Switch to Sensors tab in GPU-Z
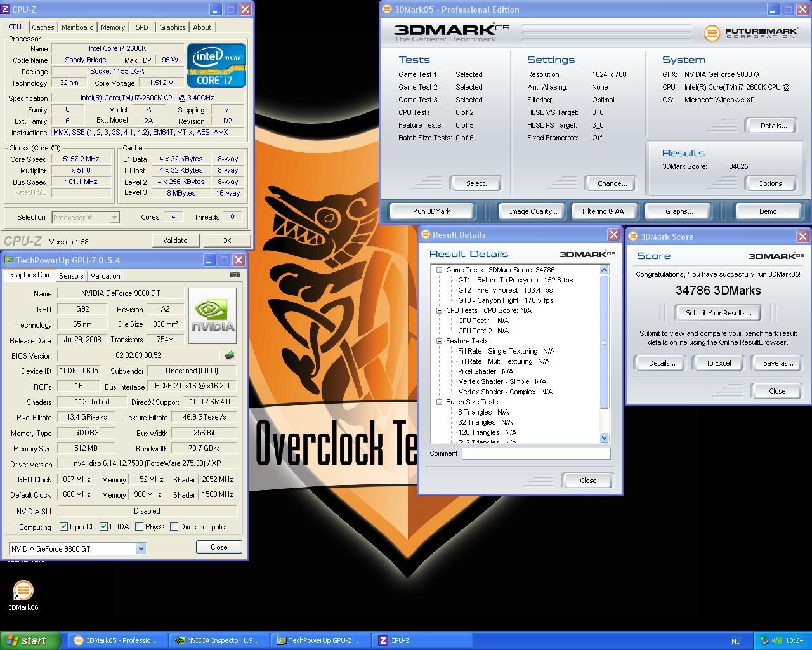 [71, 276]
